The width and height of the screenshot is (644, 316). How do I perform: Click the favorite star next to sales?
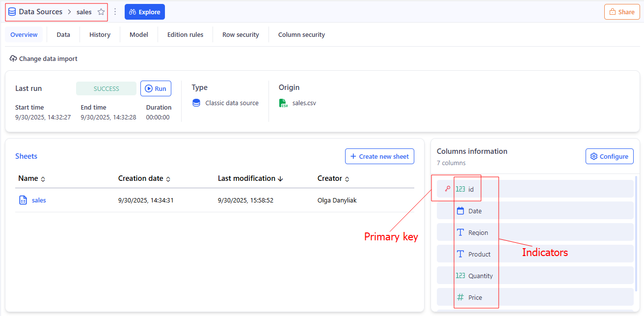(x=101, y=12)
